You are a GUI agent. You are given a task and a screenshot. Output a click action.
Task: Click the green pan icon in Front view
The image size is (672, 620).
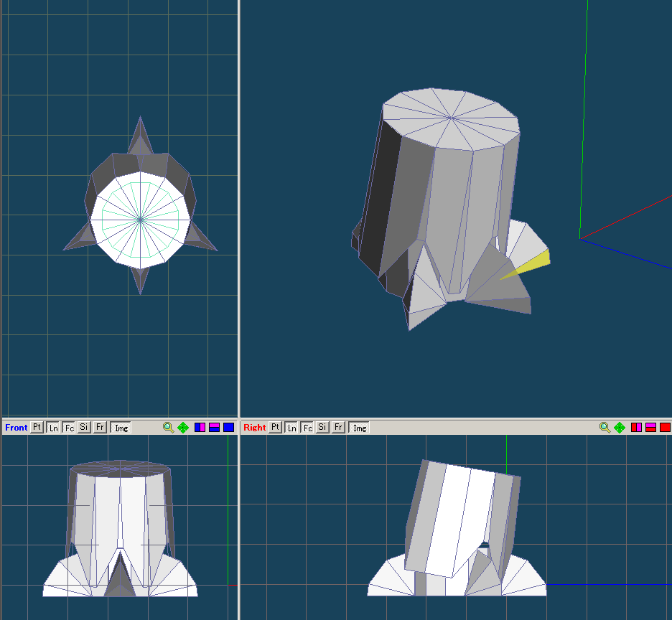[183, 427]
